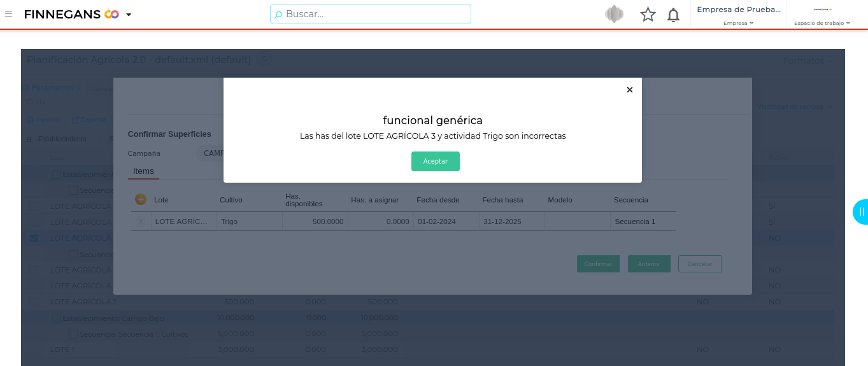Open the notifications bell

point(673,15)
